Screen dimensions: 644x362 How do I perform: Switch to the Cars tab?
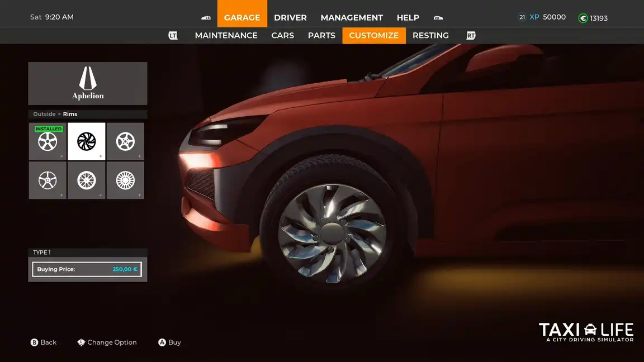pyautogui.click(x=282, y=35)
